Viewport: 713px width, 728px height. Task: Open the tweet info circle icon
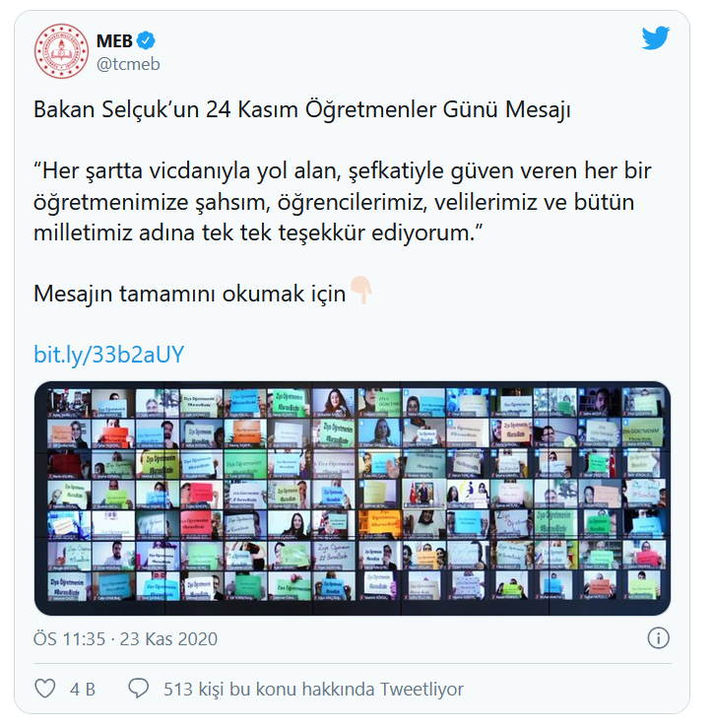click(658, 638)
